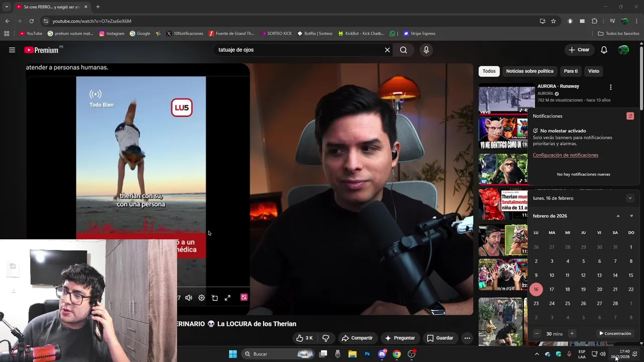Open the febrero de 2026 month picker
Viewport: 644px width, 362px height.
[550, 216]
